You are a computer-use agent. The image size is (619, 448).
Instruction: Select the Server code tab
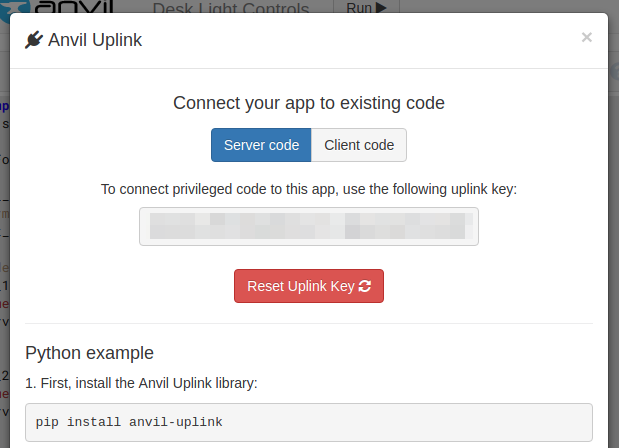point(261,145)
